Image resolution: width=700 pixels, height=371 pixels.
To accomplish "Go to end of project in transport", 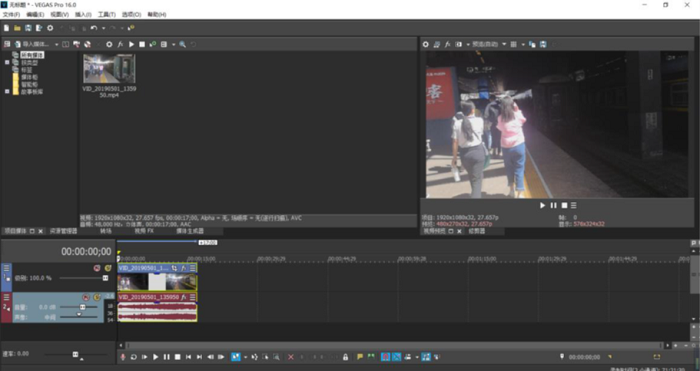I will coord(199,357).
